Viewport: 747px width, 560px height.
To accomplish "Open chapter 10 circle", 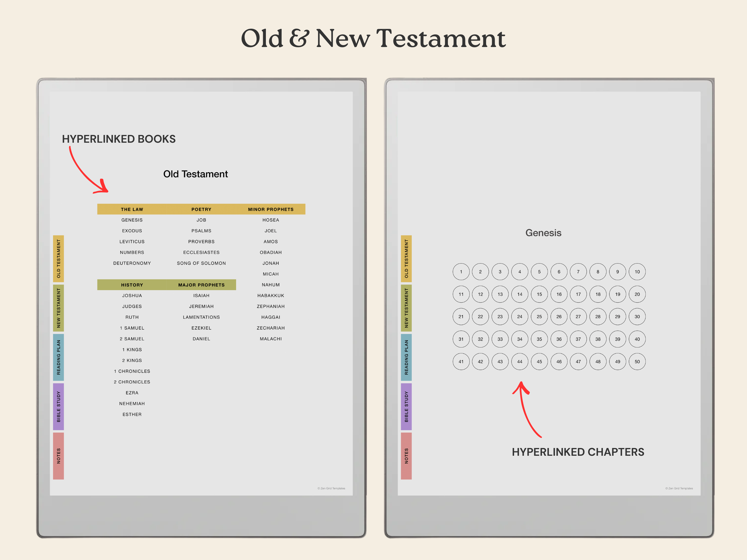I will 637,272.
